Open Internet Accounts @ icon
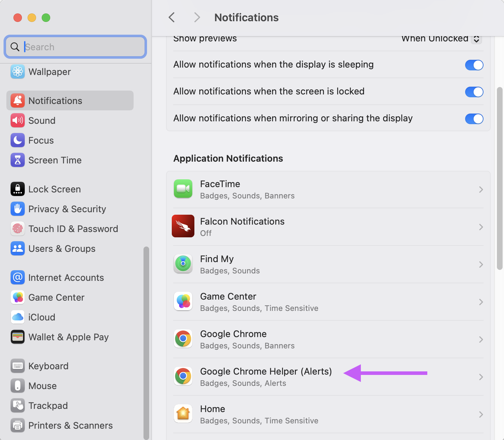The height and width of the screenshot is (440, 504). click(18, 278)
